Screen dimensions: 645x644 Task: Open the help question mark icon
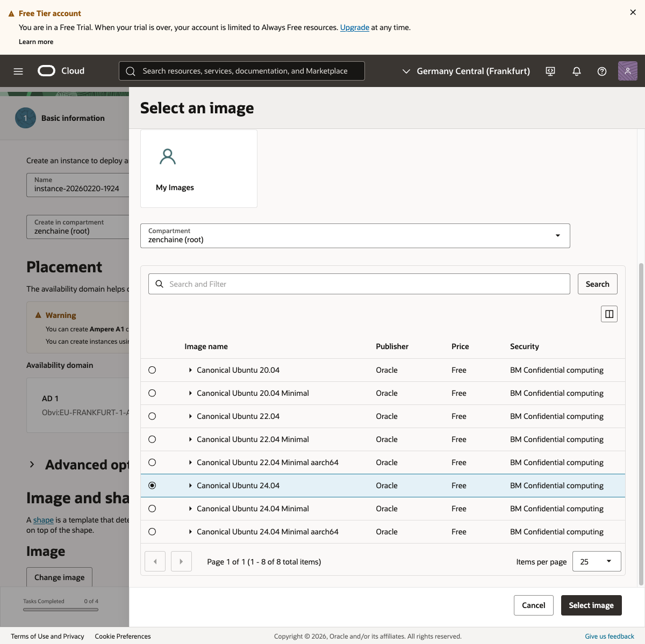(x=602, y=71)
